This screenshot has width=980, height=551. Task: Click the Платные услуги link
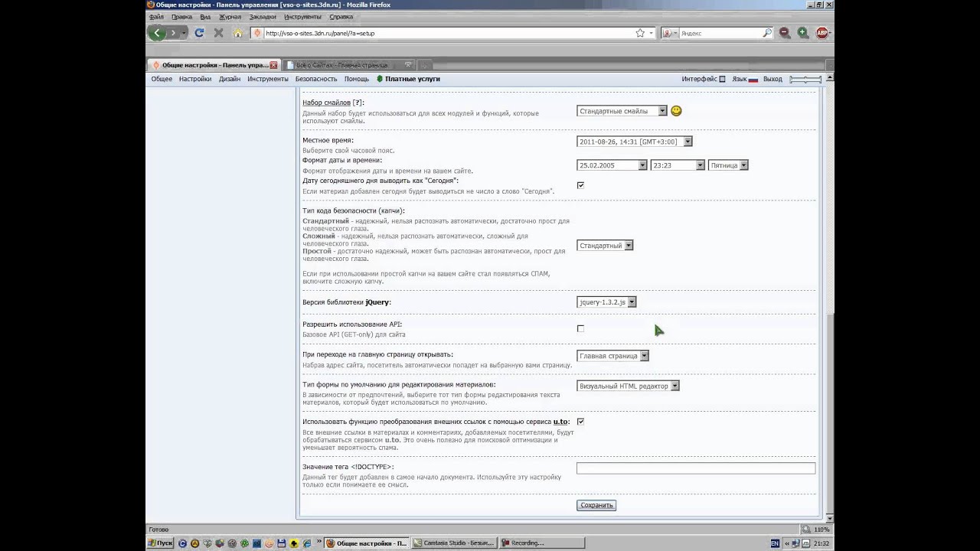tap(413, 79)
